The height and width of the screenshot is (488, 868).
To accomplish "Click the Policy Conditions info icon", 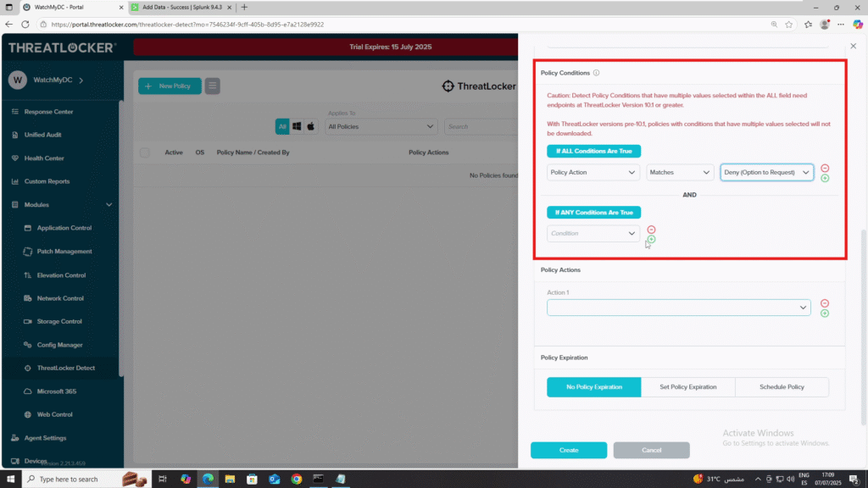I will tap(596, 73).
